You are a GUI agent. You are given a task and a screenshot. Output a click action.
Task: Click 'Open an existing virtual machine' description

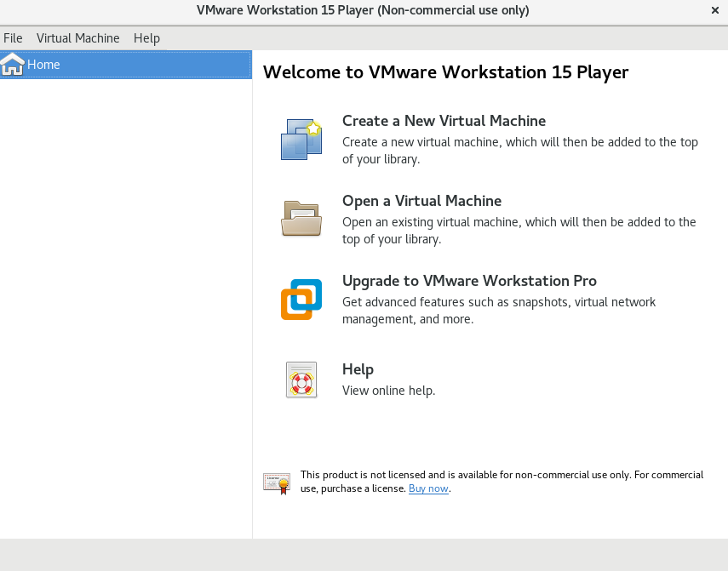click(519, 231)
